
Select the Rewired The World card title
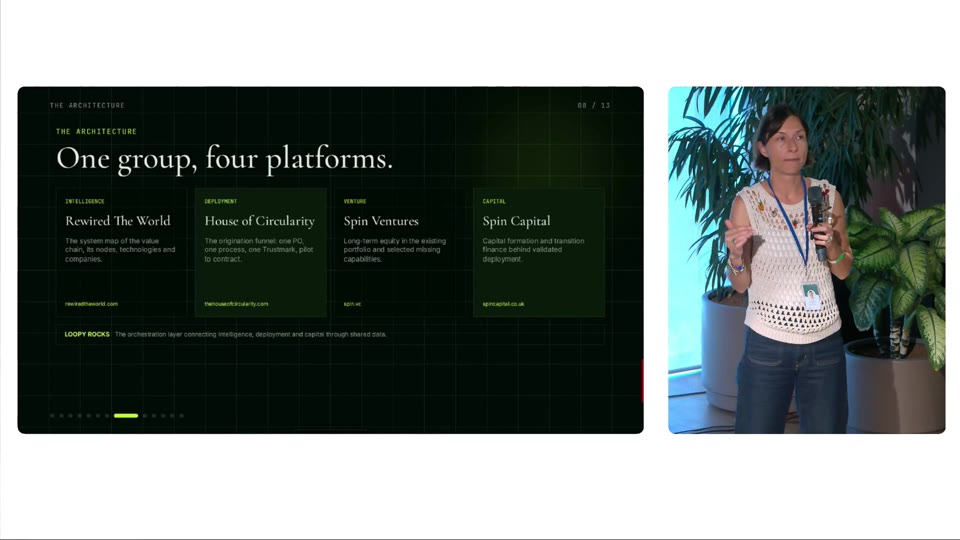point(118,221)
